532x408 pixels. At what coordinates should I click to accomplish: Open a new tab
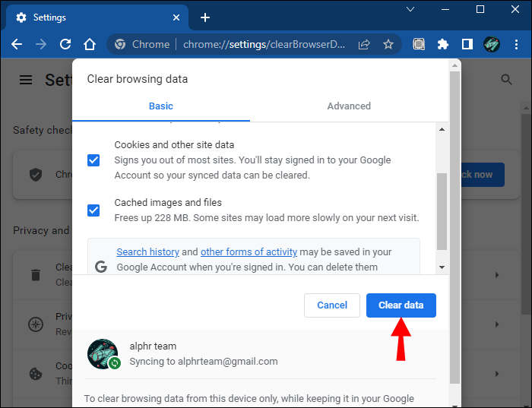click(x=205, y=17)
